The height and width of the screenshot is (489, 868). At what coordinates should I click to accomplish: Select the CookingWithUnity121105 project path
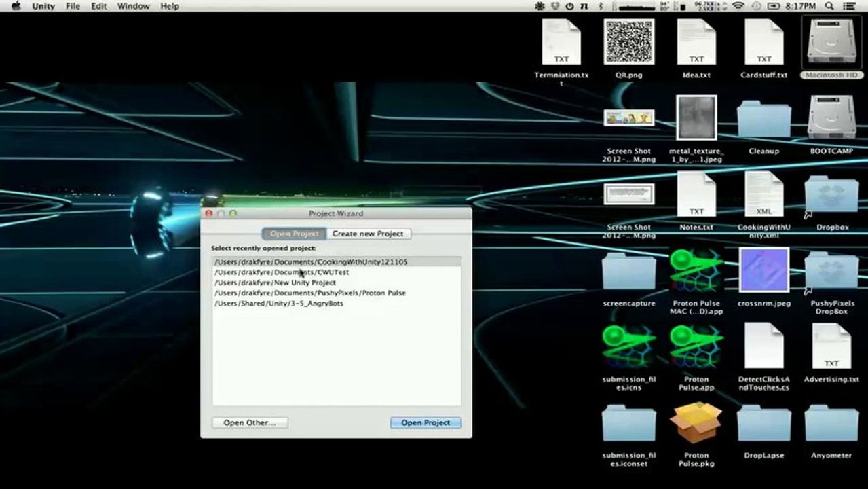click(x=337, y=261)
